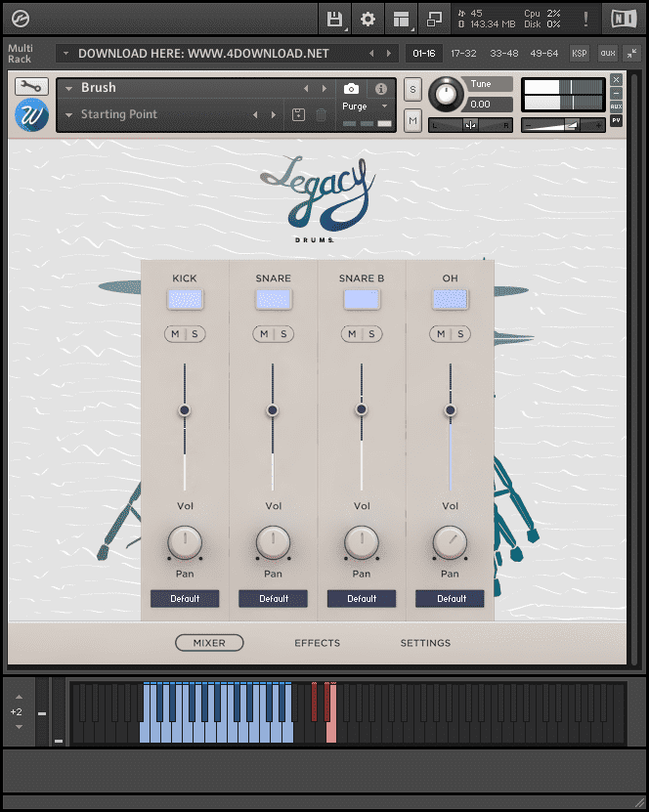Show instrument info (i) icon

pos(380,89)
